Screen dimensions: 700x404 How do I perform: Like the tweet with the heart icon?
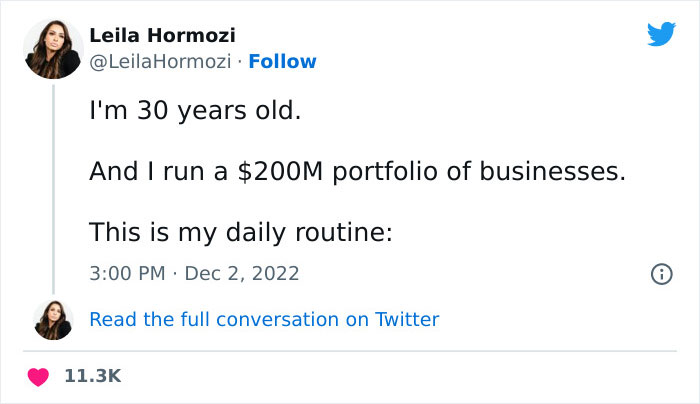40,376
